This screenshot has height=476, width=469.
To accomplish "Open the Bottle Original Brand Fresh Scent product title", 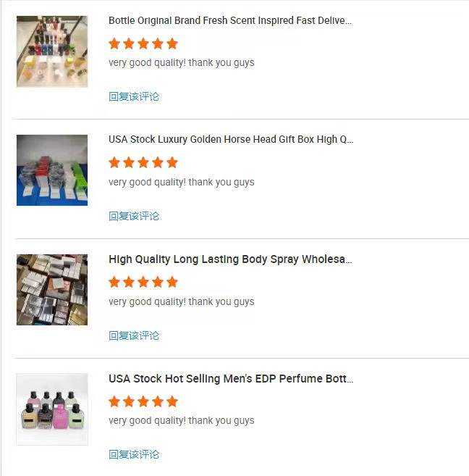I will point(230,20).
